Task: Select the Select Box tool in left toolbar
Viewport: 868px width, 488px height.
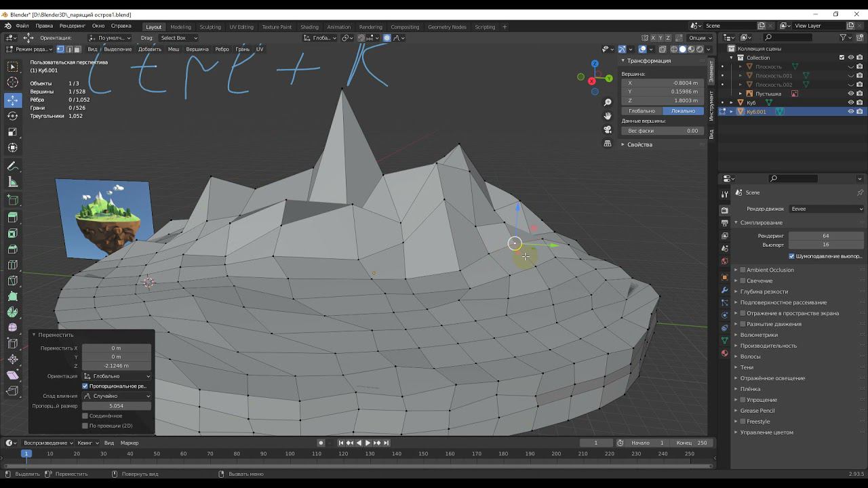Action: 13,66
